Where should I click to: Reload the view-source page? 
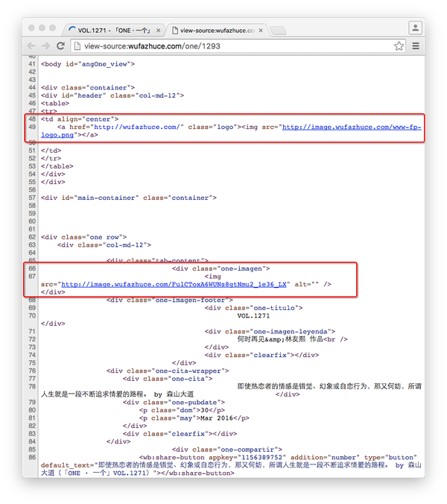60,45
